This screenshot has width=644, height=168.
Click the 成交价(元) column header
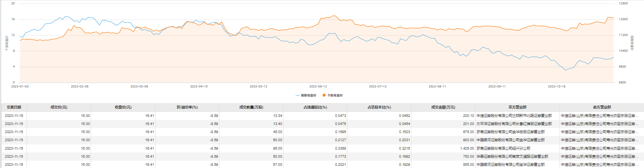coord(59,107)
